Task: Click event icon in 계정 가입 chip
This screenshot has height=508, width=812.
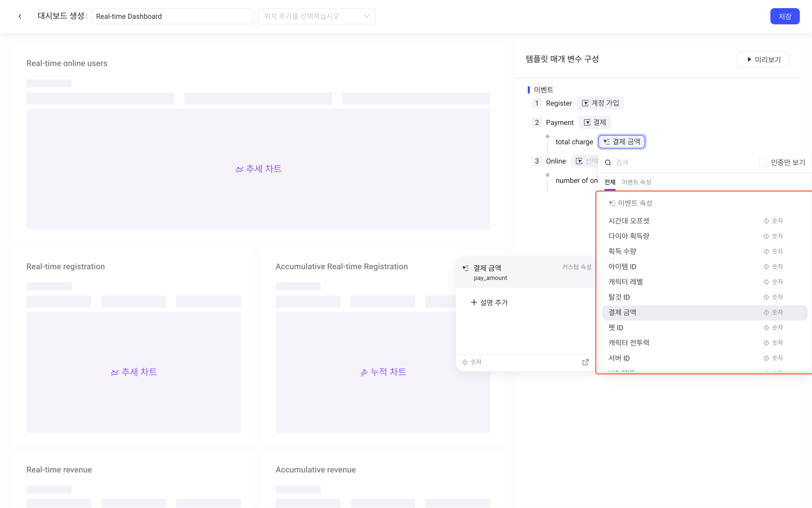Action: pyautogui.click(x=585, y=103)
